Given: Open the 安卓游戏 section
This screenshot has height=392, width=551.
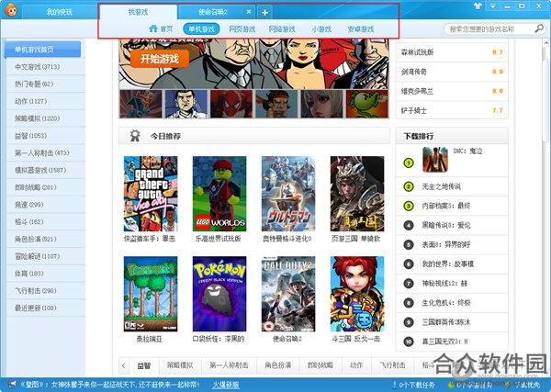Looking at the screenshot, I should [x=361, y=29].
